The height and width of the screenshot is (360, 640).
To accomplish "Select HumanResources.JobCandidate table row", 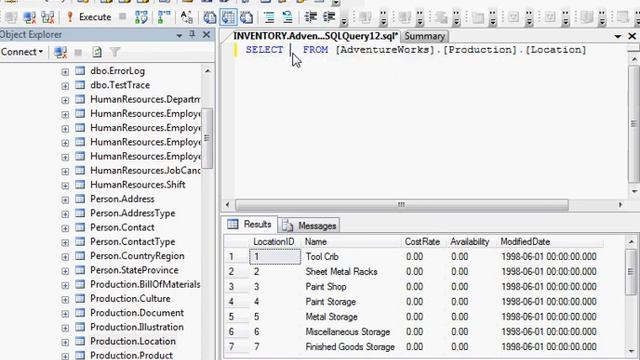I will (145, 170).
